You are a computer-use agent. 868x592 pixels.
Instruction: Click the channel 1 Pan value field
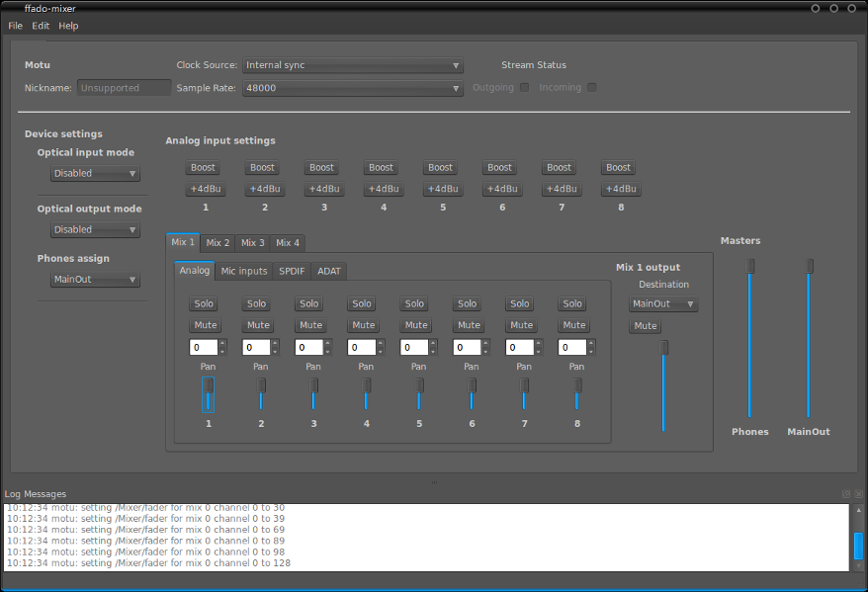(204, 348)
